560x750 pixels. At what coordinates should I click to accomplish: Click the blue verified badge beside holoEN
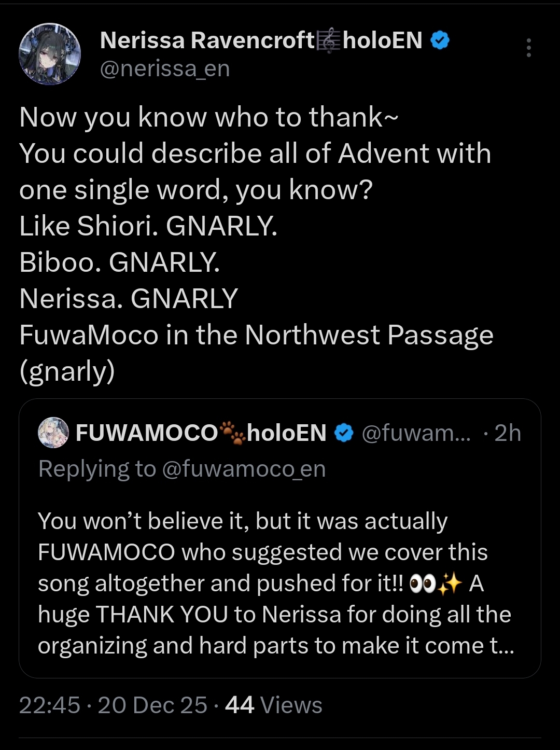pos(440,40)
